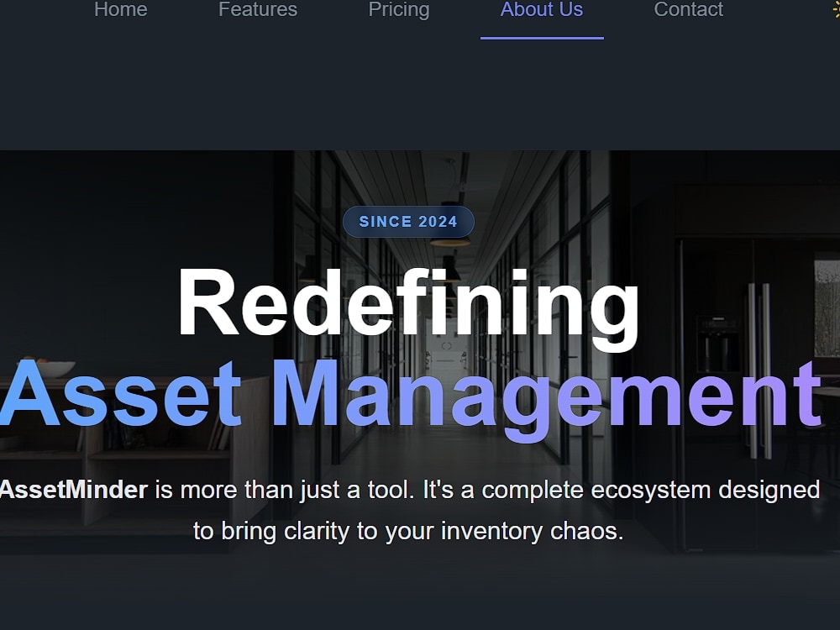Open the Pricing nav item
The height and width of the screenshot is (630, 840).
(x=398, y=9)
